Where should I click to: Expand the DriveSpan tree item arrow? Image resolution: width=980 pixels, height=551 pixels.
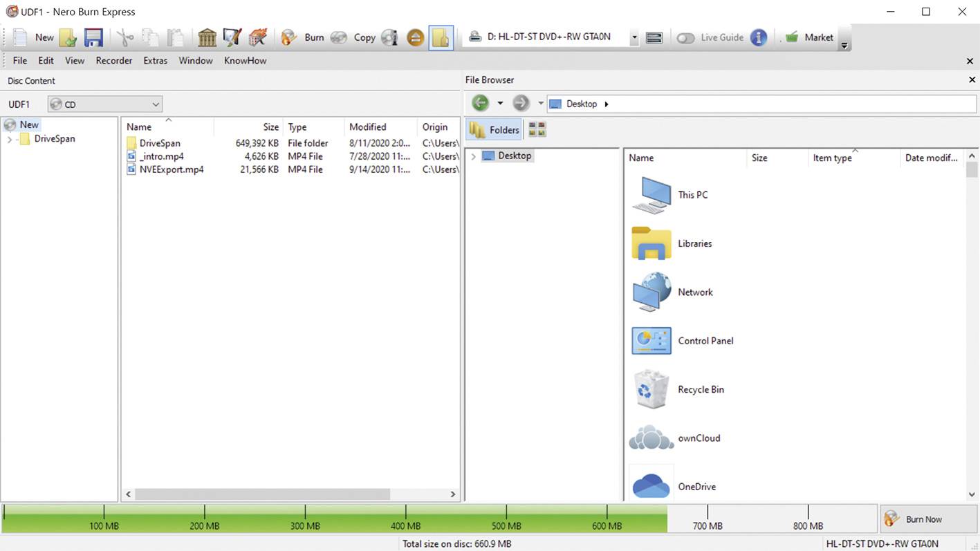click(x=11, y=138)
